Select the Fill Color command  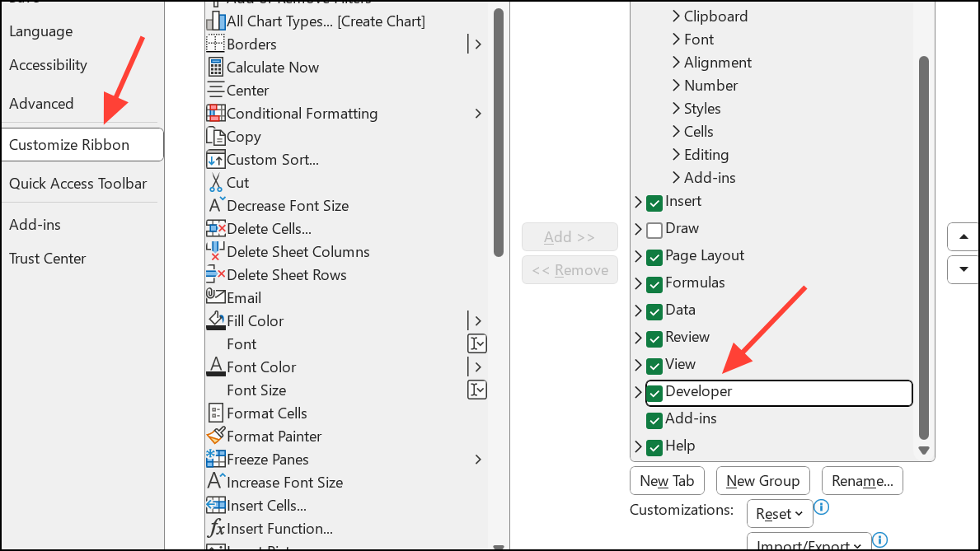pyautogui.click(x=254, y=320)
